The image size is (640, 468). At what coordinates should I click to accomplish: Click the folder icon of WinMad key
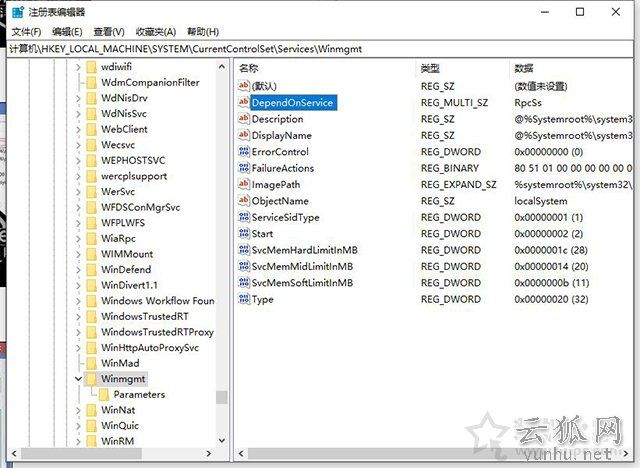coord(91,363)
